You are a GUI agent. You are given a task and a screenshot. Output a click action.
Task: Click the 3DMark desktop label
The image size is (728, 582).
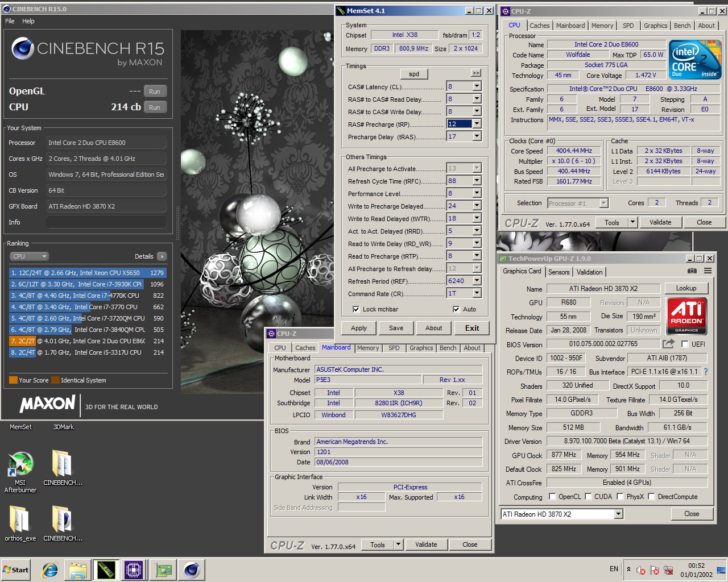pyautogui.click(x=63, y=427)
